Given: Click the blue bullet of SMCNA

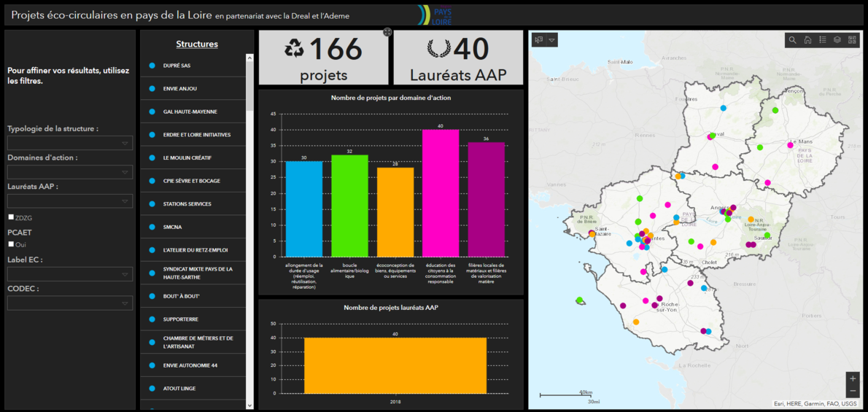Looking at the screenshot, I should 152,227.
